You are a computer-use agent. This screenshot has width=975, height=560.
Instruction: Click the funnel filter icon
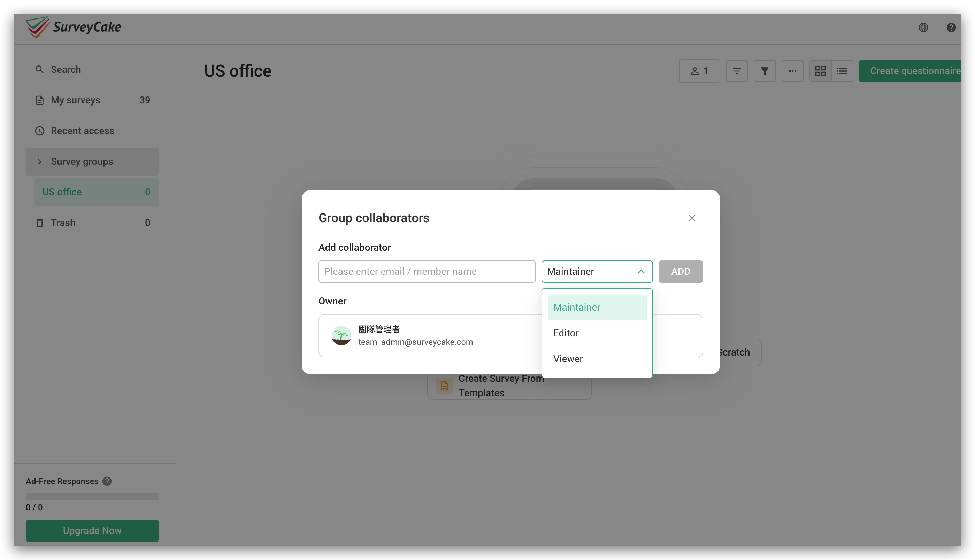pyautogui.click(x=765, y=71)
